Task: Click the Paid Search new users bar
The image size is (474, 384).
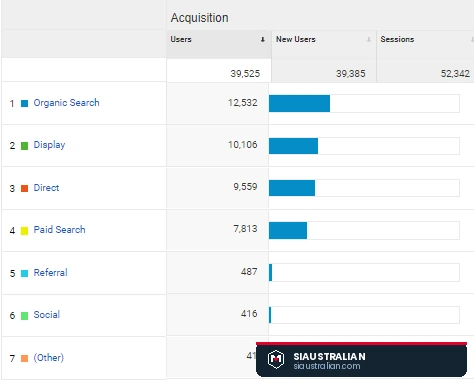Action: pyautogui.click(x=288, y=230)
